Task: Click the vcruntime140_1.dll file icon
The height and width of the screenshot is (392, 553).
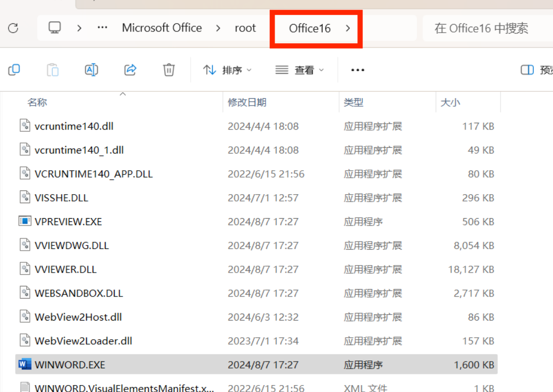Action: click(x=25, y=150)
